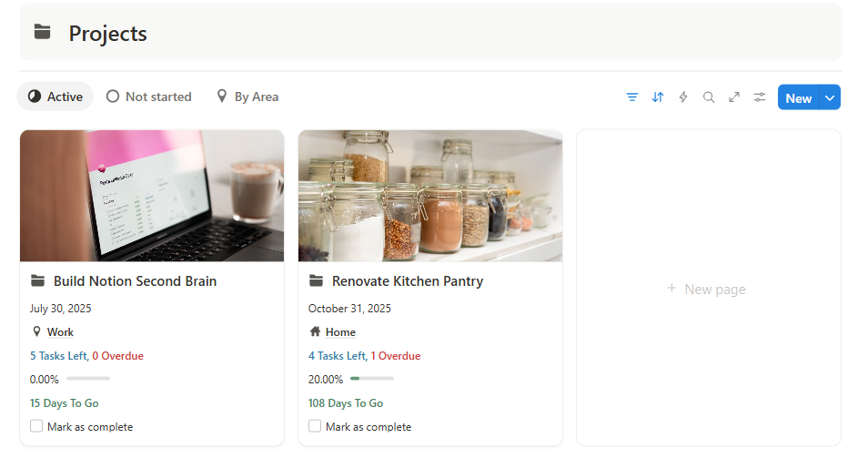
Task: Open the By Area view tab
Action: point(247,97)
